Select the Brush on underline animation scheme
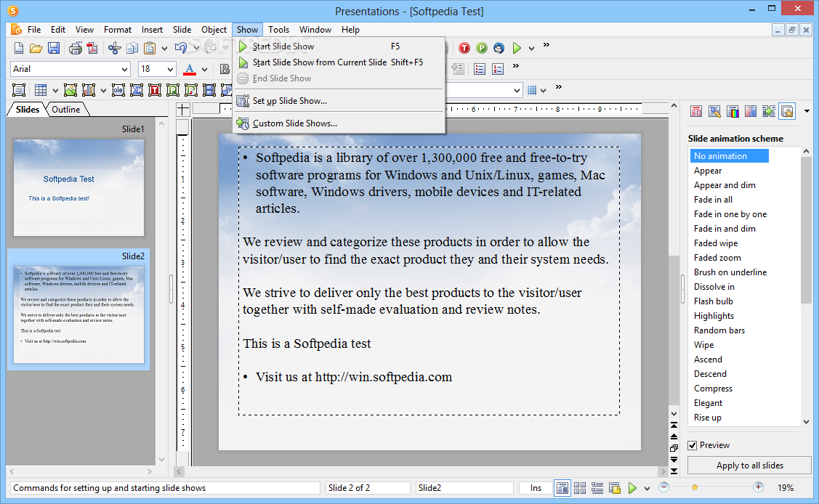This screenshot has width=819, height=504. (730, 272)
